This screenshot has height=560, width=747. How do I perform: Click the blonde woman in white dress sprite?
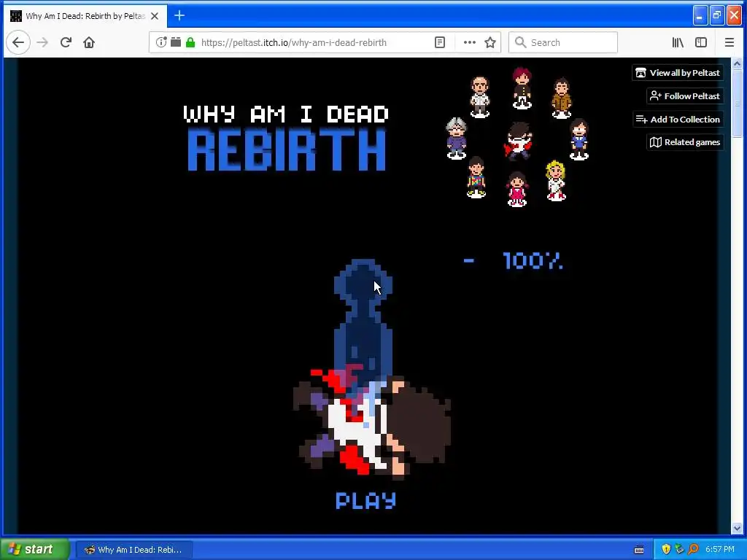pos(555,181)
